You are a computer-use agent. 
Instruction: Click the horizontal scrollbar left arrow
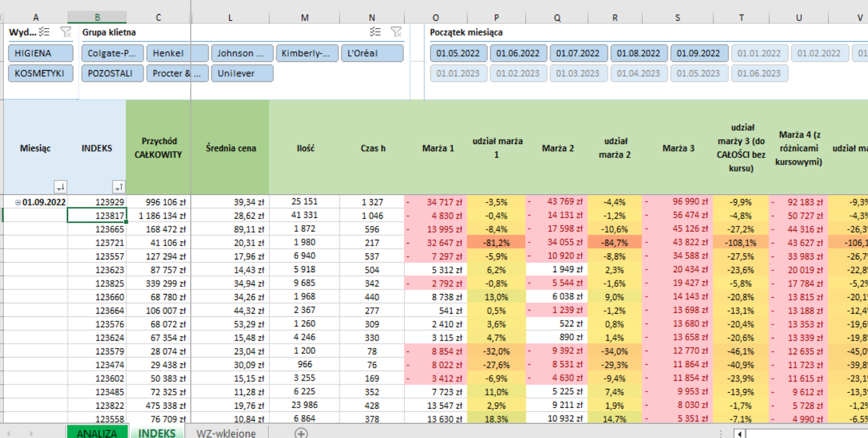[x=739, y=434]
